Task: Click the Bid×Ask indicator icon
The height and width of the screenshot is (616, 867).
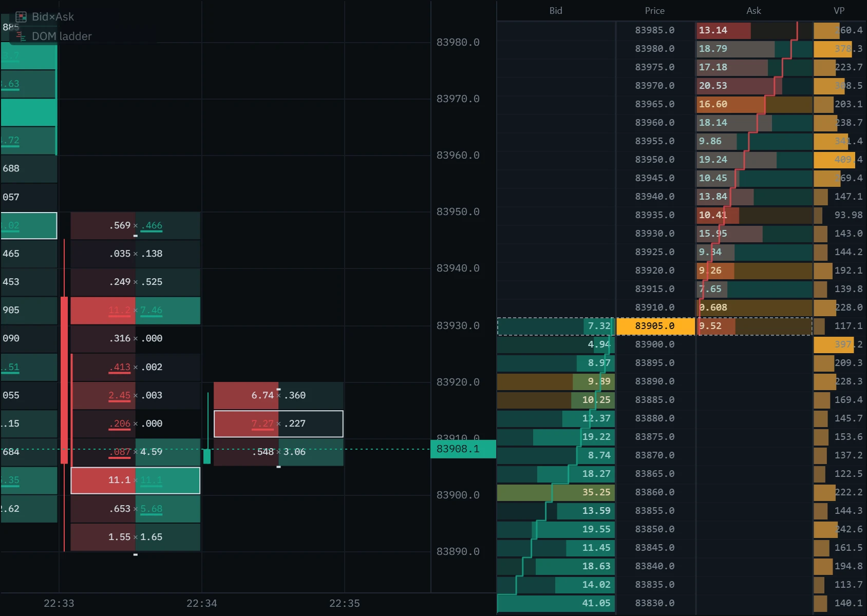Action: tap(21, 17)
